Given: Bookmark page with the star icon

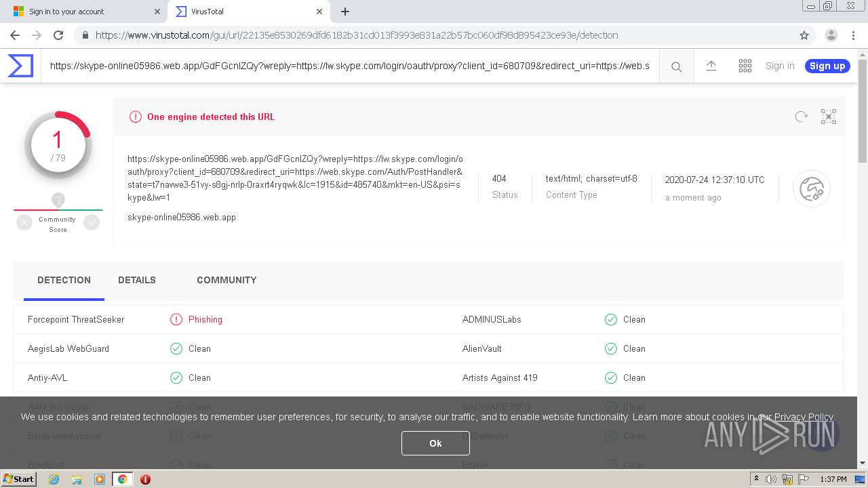Looking at the screenshot, I should click(804, 35).
